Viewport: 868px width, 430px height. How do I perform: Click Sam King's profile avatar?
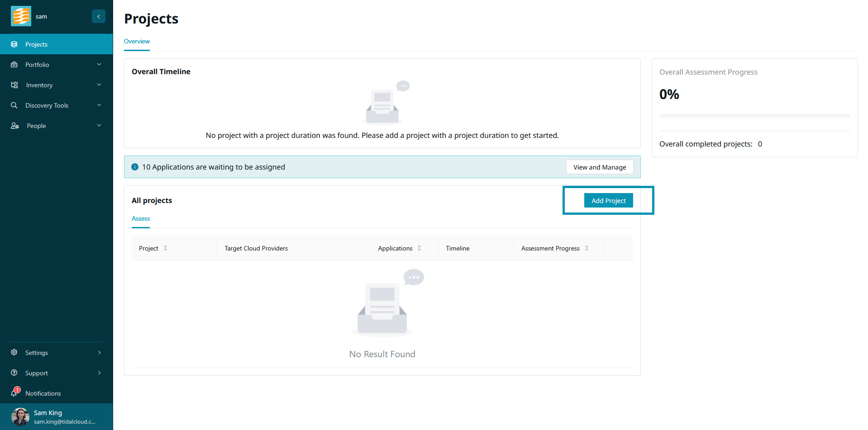pyautogui.click(x=20, y=416)
